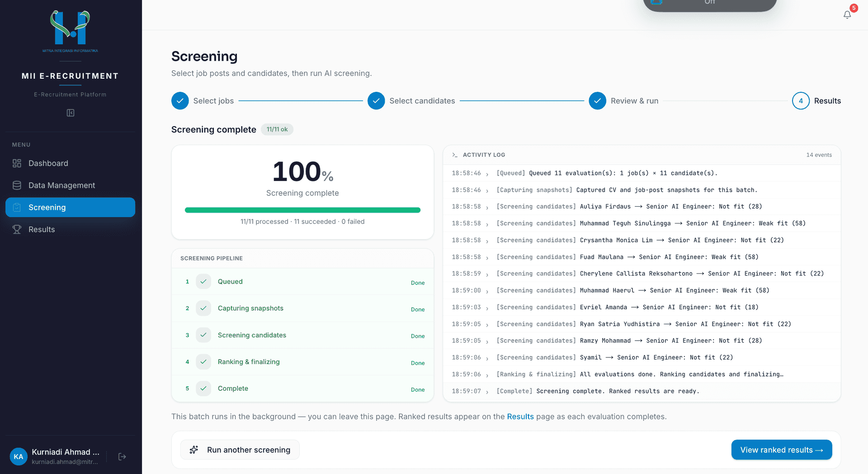This screenshot has width=868, height=474.
Task: Click View ranked results button
Action: click(782, 450)
